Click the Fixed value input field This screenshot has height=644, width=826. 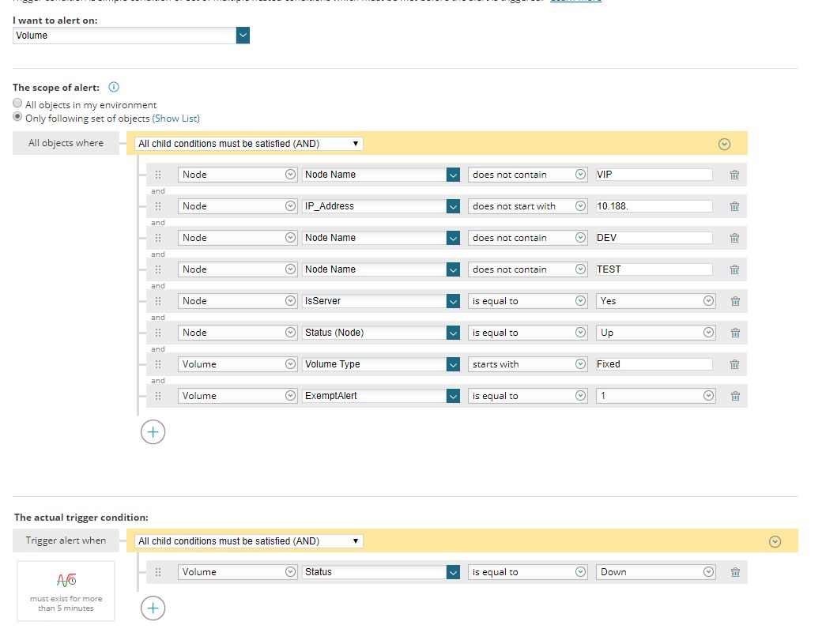(x=654, y=364)
